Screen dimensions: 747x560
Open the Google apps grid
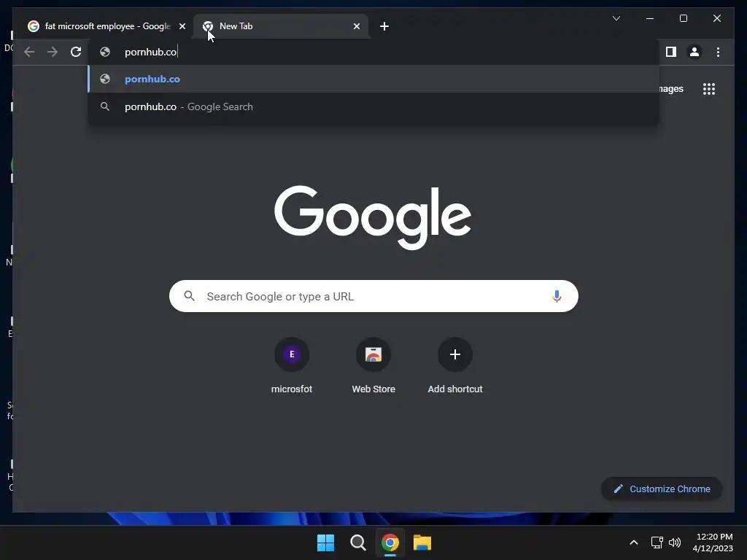(709, 89)
